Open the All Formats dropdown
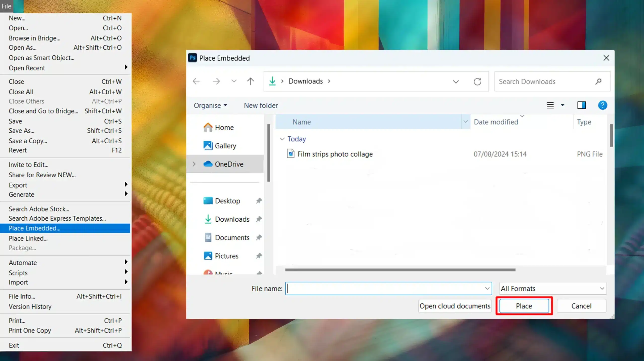Viewport: 644px width, 361px height. [x=553, y=289]
